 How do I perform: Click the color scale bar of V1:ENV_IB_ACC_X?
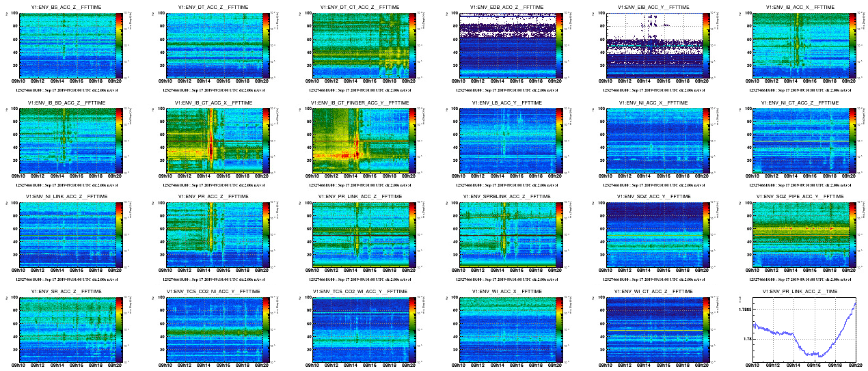(x=854, y=45)
